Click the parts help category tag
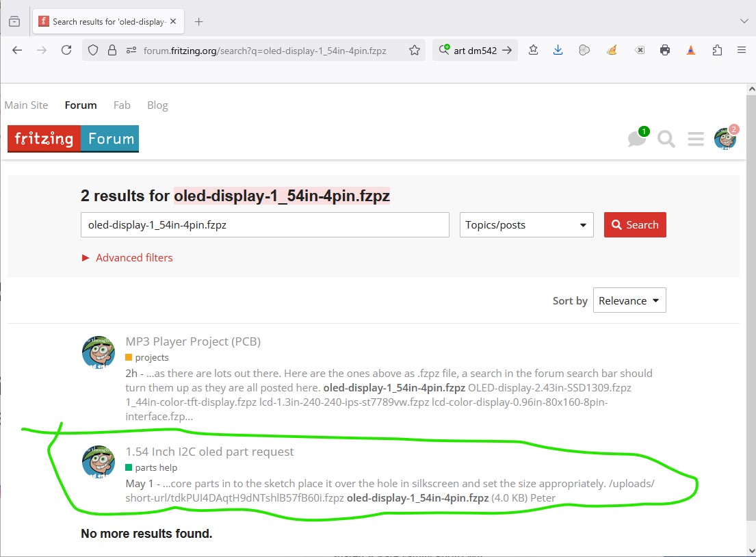This screenshot has height=557, width=756. [x=151, y=467]
